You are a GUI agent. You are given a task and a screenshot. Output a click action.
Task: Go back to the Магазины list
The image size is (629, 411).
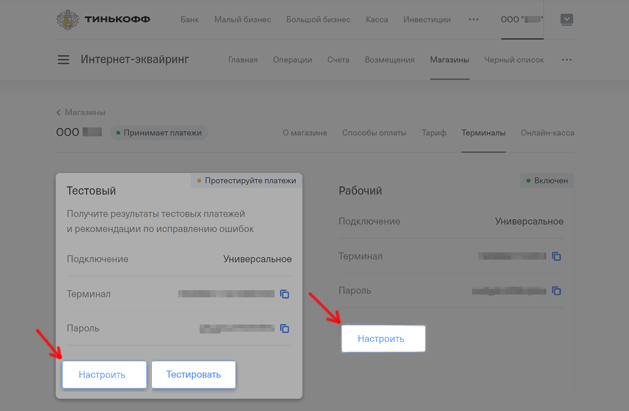80,112
